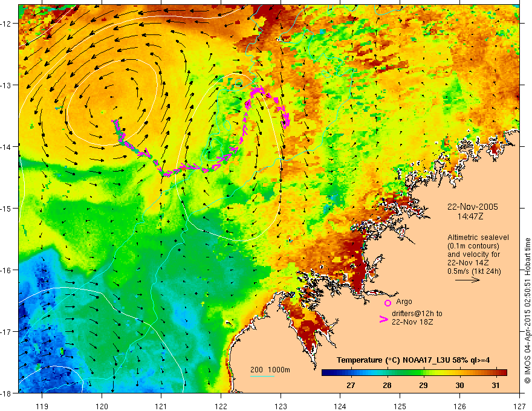Click latitude label -18 on left axis
Viewport: 532px width, 411px height.
click(6, 393)
